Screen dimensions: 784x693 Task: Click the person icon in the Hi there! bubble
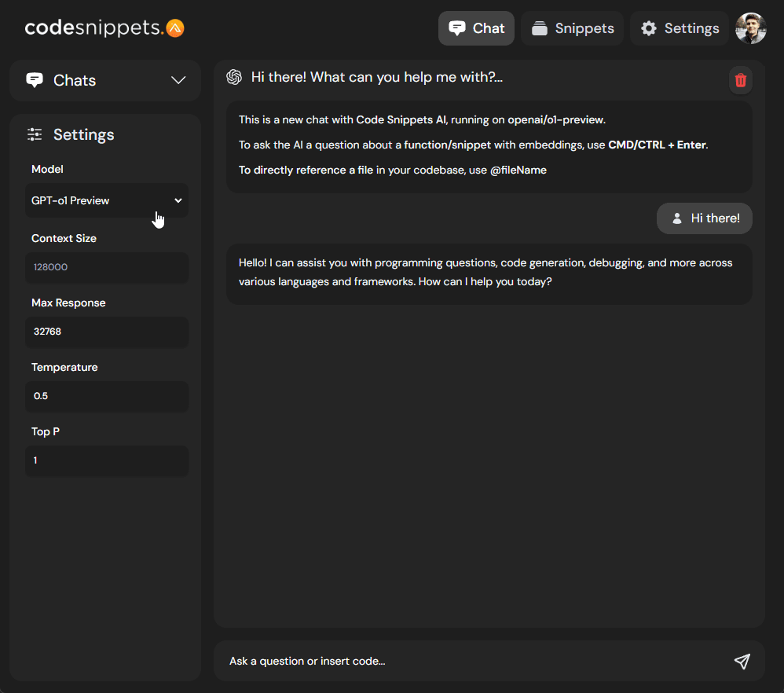pyautogui.click(x=677, y=218)
